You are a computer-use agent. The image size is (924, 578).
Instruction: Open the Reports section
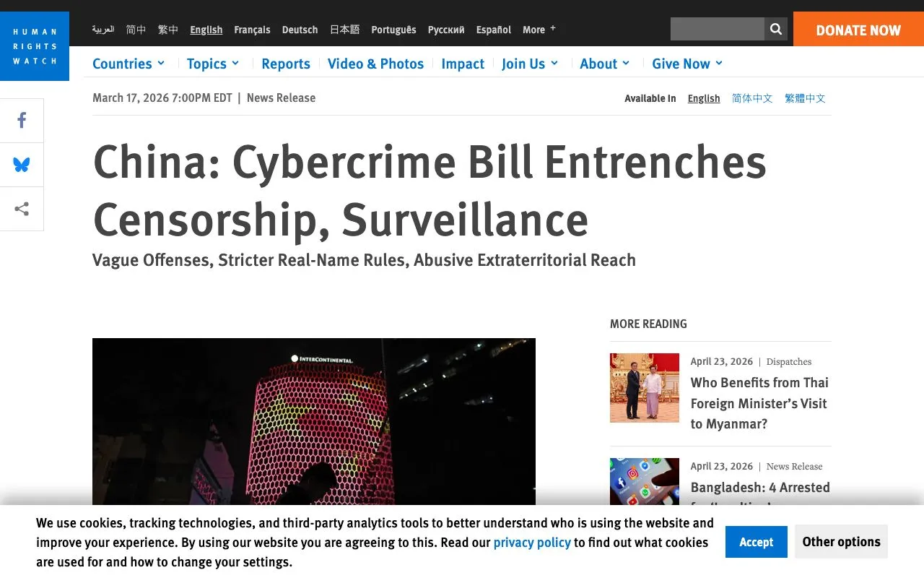click(286, 64)
